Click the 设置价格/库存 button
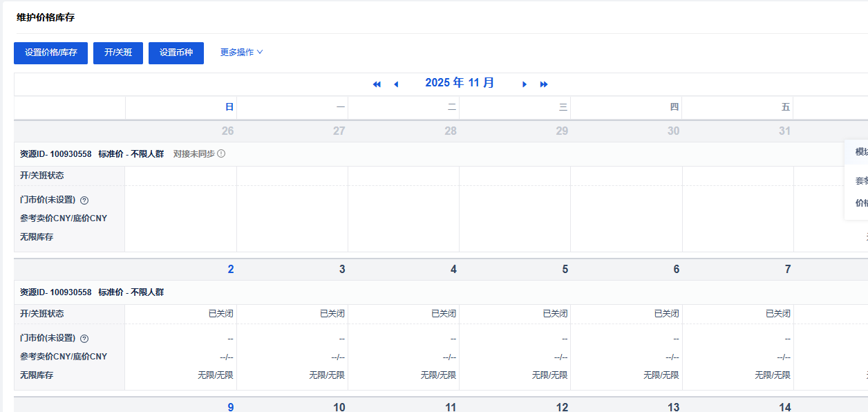Image resolution: width=868 pixels, height=412 pixels. [50, 53]
